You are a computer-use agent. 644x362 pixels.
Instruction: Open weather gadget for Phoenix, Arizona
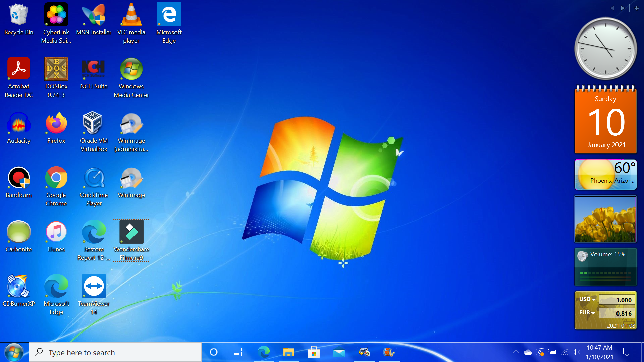(x=606, y=174)
